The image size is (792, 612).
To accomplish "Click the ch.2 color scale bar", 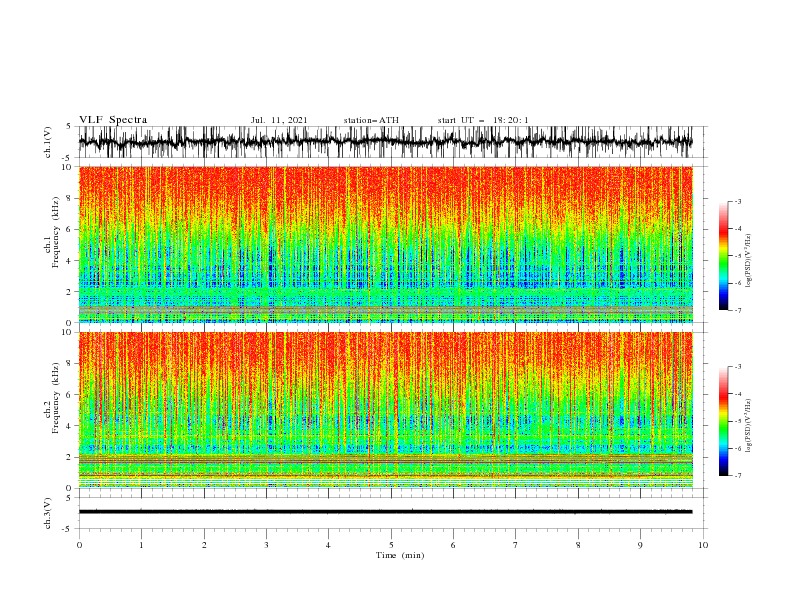I will (723, 421).
